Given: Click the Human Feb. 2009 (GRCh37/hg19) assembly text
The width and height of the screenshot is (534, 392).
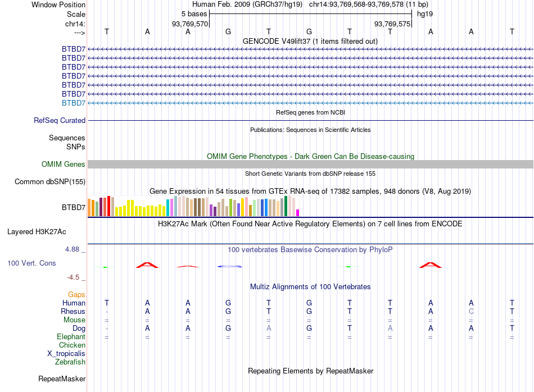Looking at the screenshot, I should point(247,4).
